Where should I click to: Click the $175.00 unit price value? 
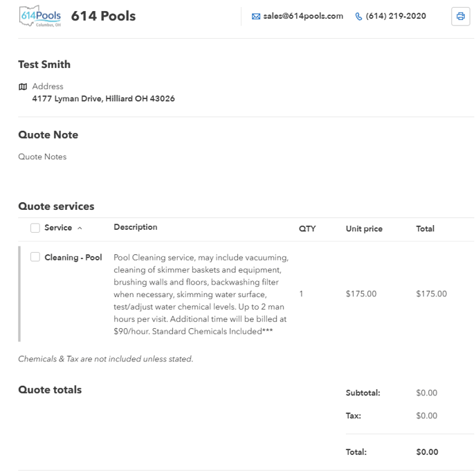click(361, 294)
